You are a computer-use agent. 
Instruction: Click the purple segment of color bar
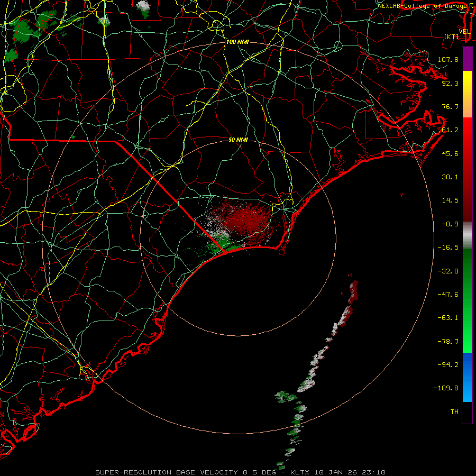pos(467,59)
